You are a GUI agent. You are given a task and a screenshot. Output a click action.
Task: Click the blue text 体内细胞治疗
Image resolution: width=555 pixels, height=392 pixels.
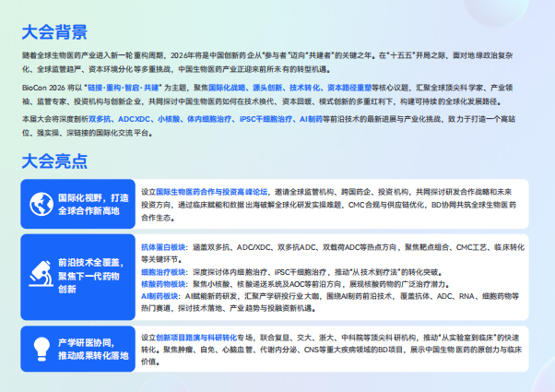[209, 119]
